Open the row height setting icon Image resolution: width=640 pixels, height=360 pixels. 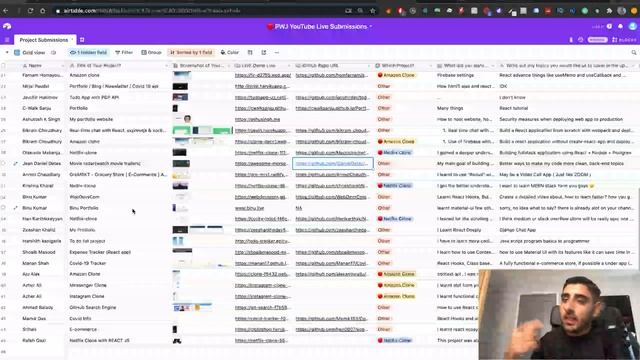pos(250,52)
